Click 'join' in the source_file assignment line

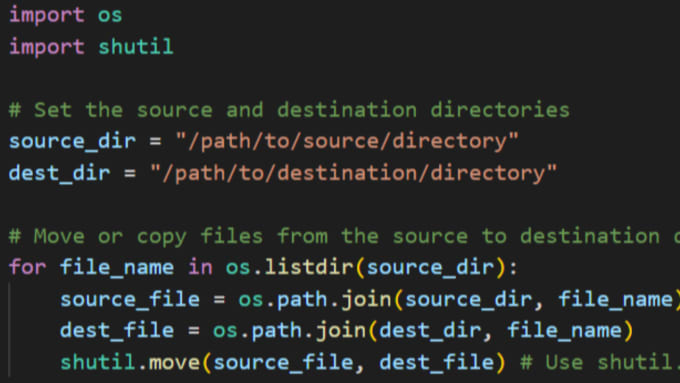pos(366,299)
